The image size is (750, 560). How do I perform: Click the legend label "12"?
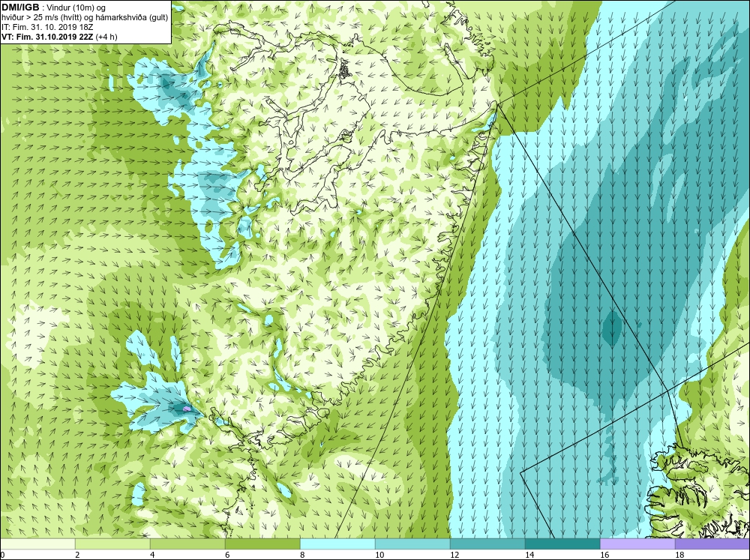point(454,555)
